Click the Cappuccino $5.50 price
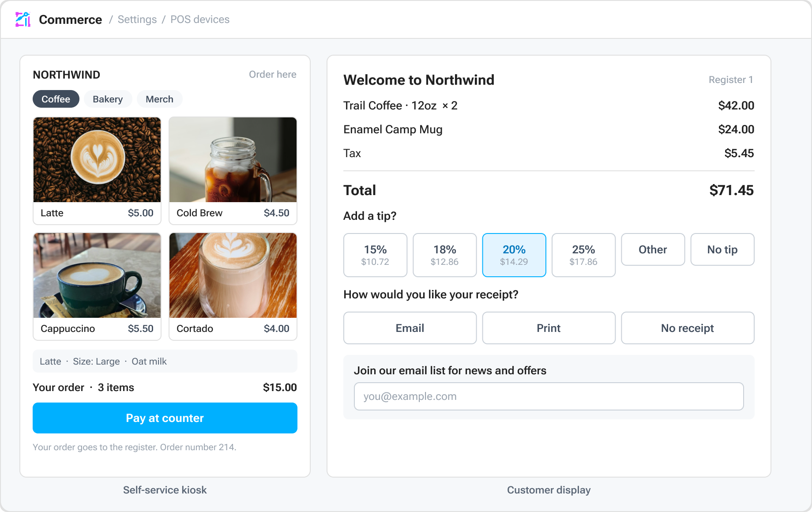 (141, 328)
